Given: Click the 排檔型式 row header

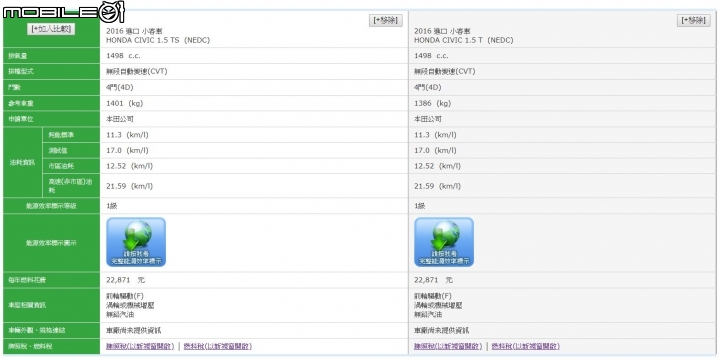Looking at the screenshot, I should 51,72.
